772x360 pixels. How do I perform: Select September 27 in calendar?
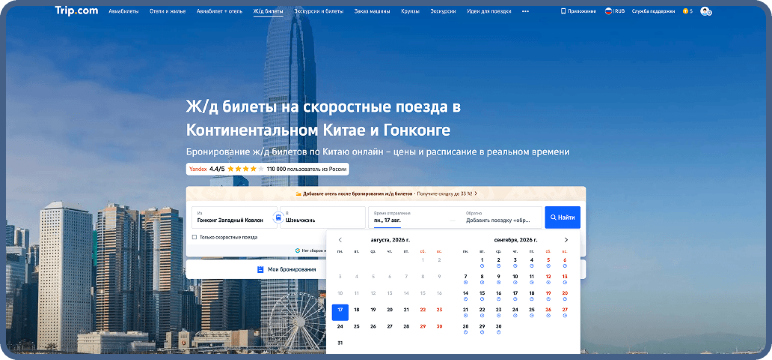point(565,311)
